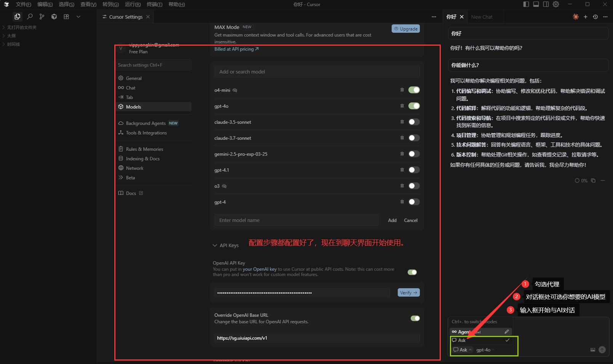Edit Agent mode pencil icon

(507, 332)
